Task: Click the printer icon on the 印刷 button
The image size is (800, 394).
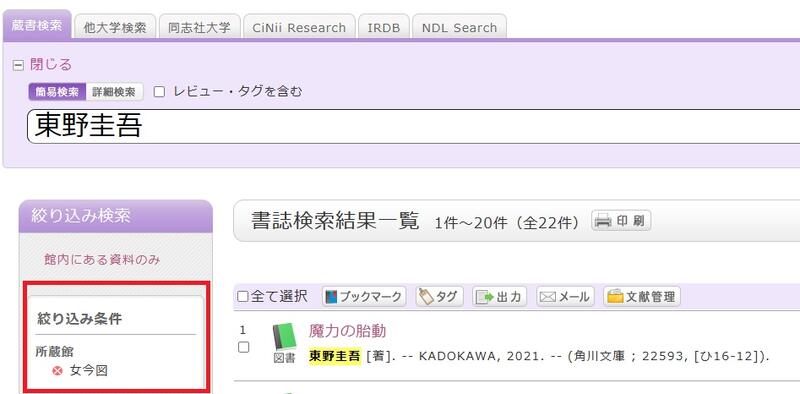Action: click(x=604, y=221)
